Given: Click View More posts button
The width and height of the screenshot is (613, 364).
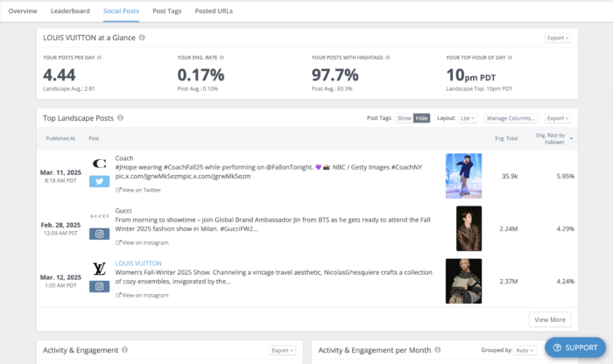Looking at the screenshot, I should click(550, 319).
